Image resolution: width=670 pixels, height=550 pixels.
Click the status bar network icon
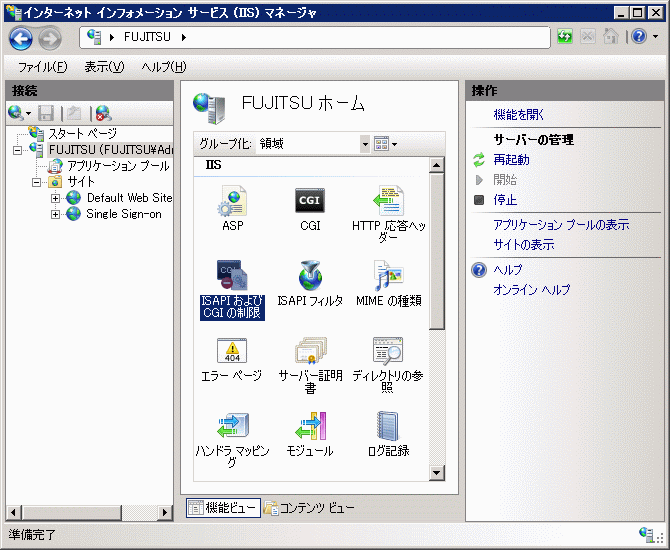[646, 535]
